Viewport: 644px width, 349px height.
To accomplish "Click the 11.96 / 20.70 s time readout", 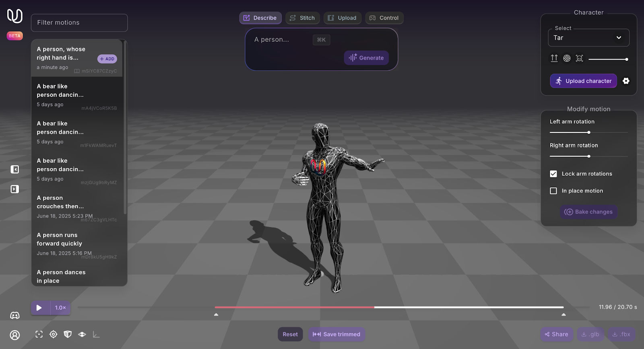I will click(x=618, y=307).
